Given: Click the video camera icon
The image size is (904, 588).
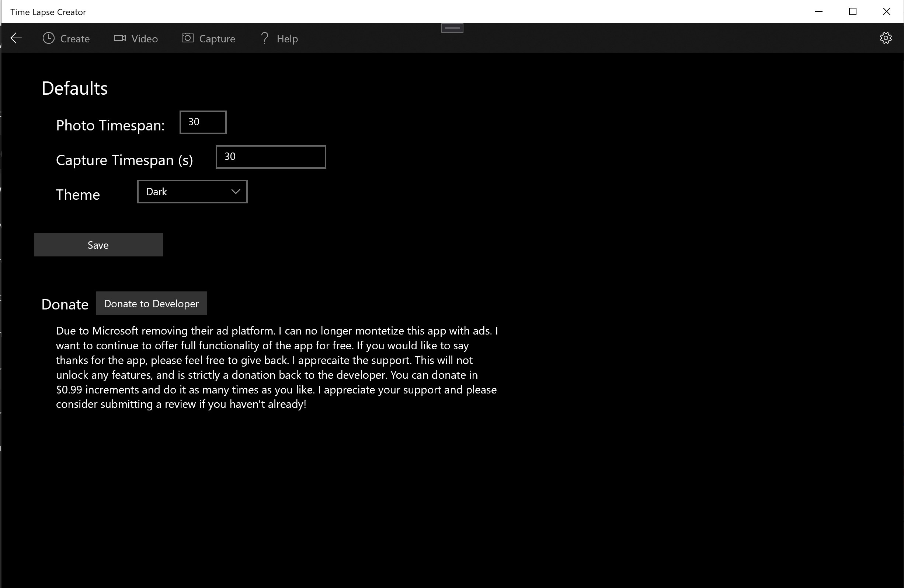Looking at the screenshot, I should pyautogui.click(x=120, y=38).
